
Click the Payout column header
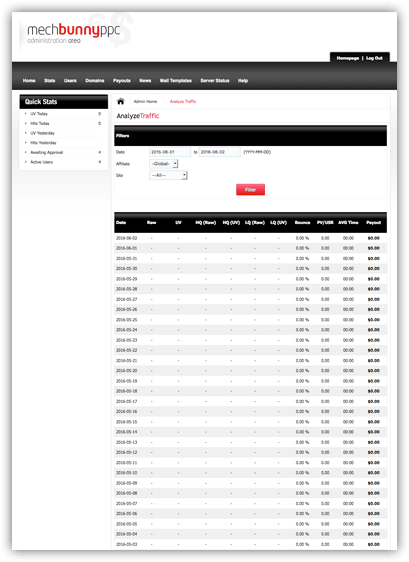pyautogui.click(x=373, y=223)
